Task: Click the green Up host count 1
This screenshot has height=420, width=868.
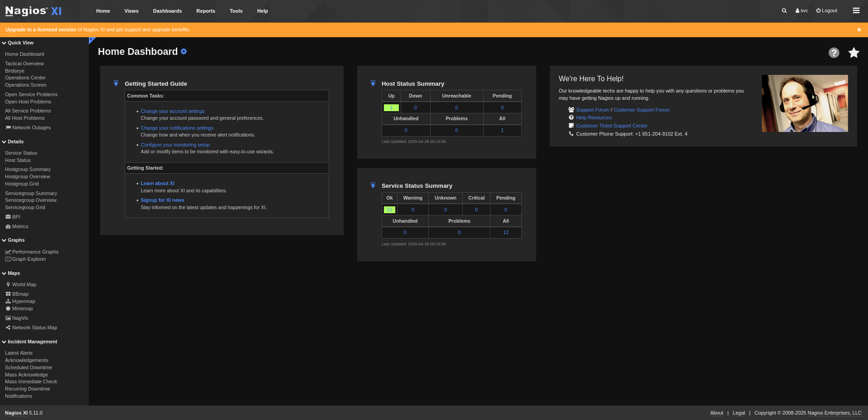Action: point(391,107)
